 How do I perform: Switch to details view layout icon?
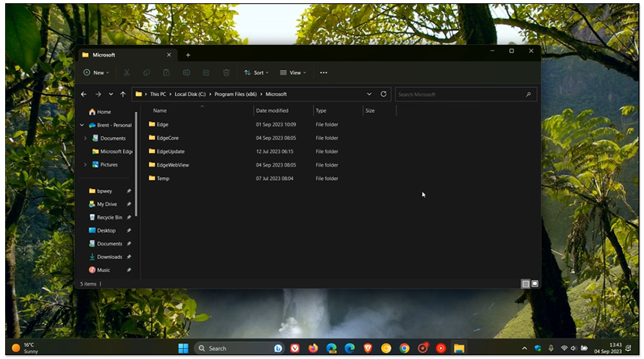click(x=526, y=284)
